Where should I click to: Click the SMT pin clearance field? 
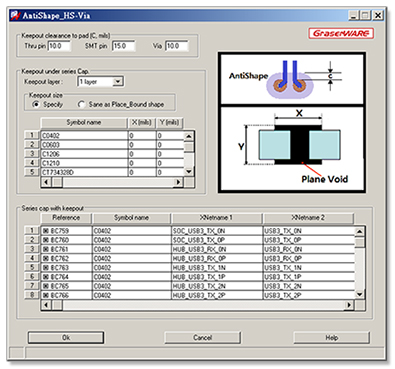[124, 46]
